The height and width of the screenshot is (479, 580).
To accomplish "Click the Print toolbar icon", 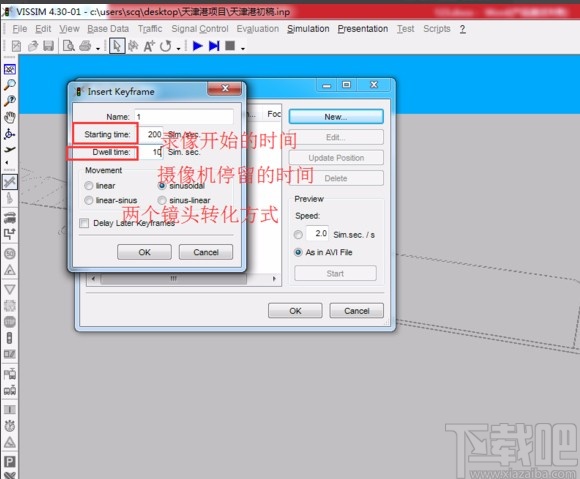I will coord(85,46).
